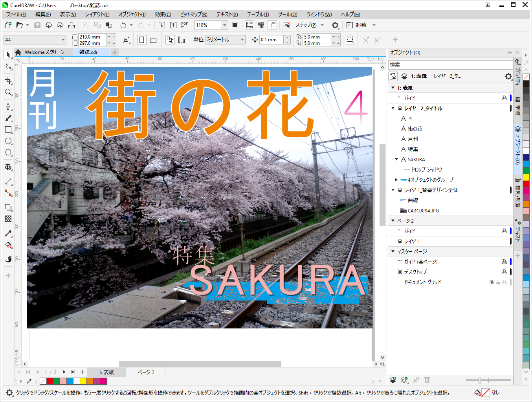Viewport: 532px width, 402px height.
Task: Open the zoom level 110% dropdown
Action: click(x=225, y=25)
